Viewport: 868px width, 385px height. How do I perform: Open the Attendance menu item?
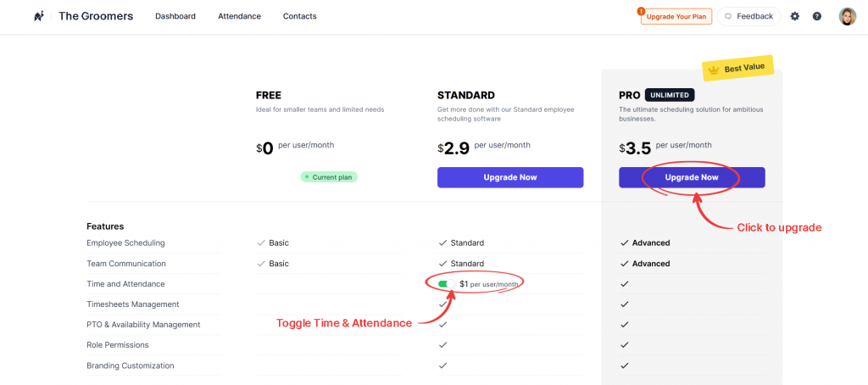(x=239, y=17)
